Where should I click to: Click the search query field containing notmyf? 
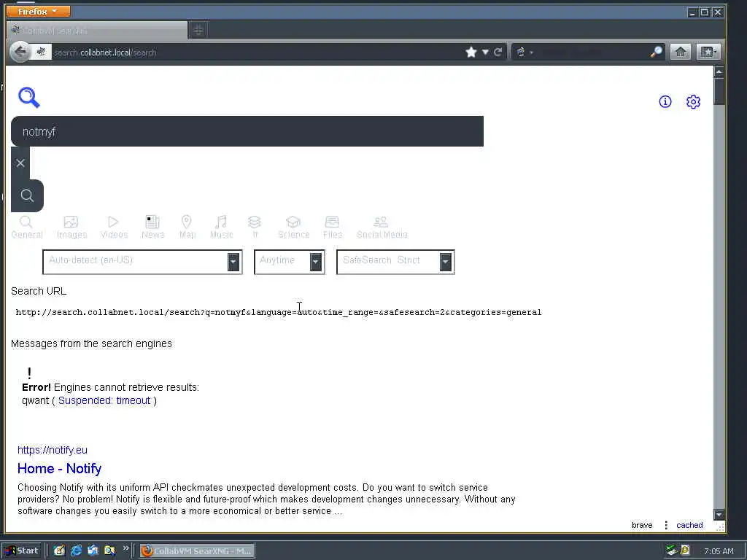click(x=247, y=131)
